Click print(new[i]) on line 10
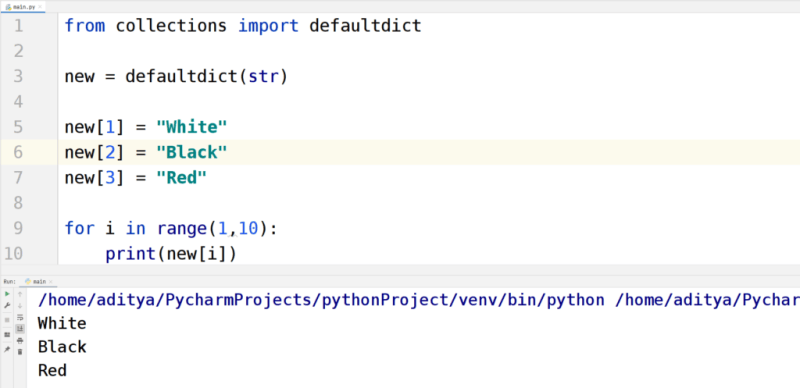 [x=171, y=254]
